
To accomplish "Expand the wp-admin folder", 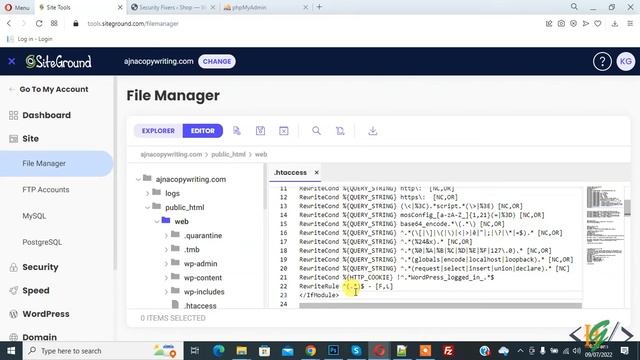I will 166,264.
